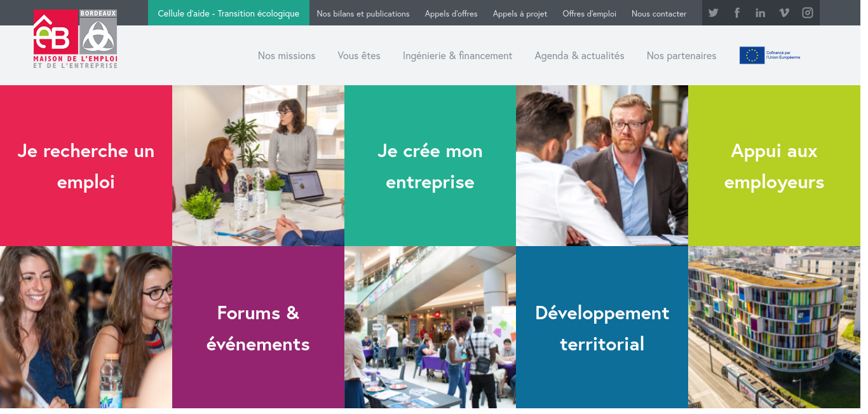Viewport: 868px width, 414px height.
Task: Open Cellule d'aide - Transition écologique tab
Action: (229, 13)
